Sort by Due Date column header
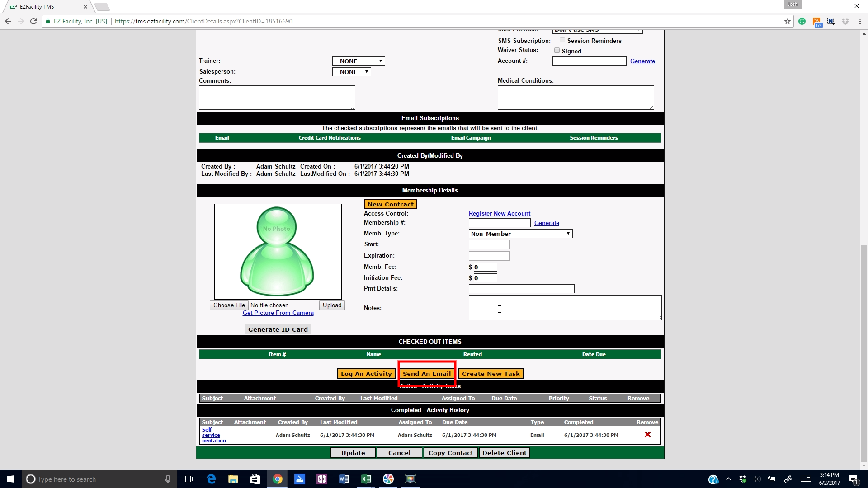This screenshot has width=868, height=488. [x=504, y=398]
